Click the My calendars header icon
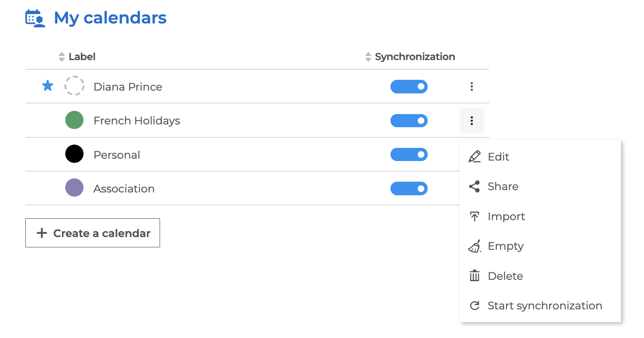Viewport: 644px width, 338px height. (x=35, y=18)
